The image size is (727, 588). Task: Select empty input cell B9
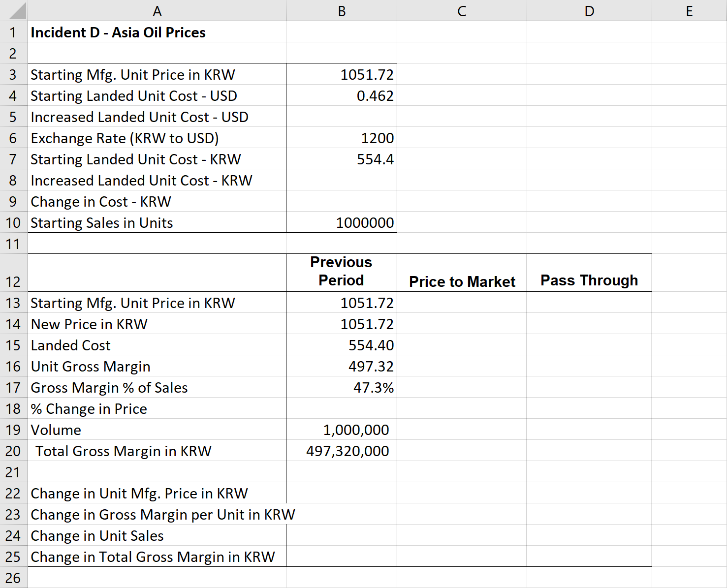[342, 201]
